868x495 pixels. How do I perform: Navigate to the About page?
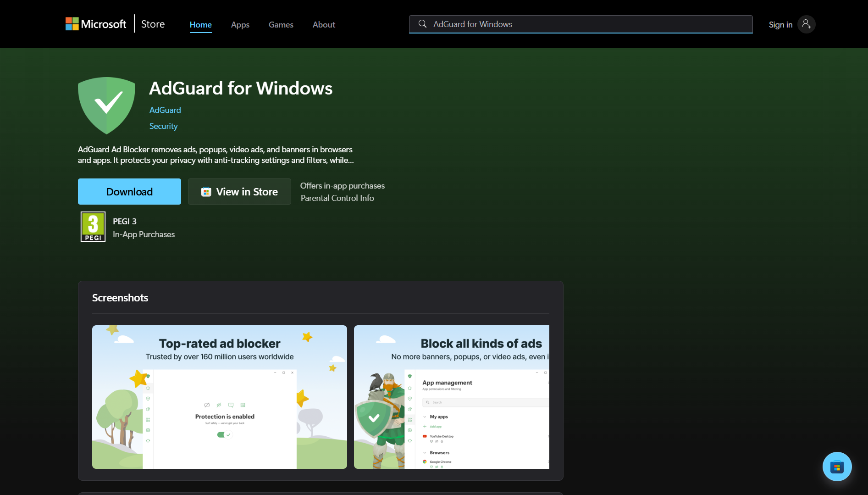(x=323, y=25)
